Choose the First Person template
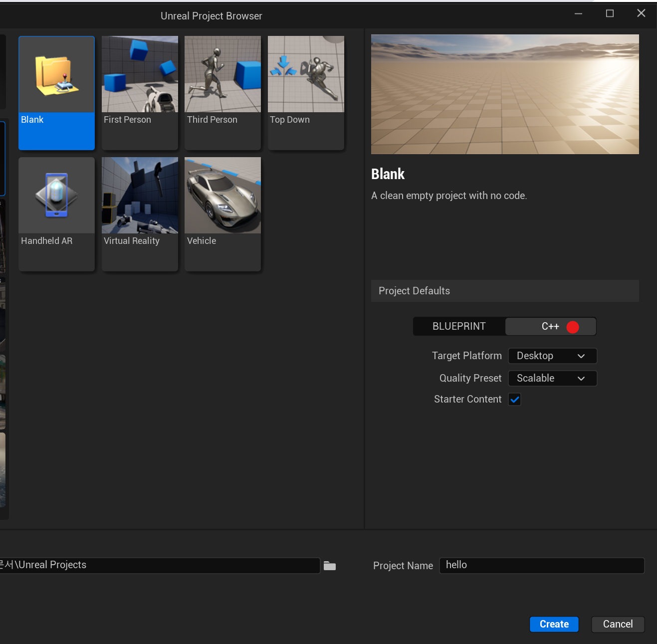Image resolution: width=657 pixels, height=644 pixels. tap(140, 93)
